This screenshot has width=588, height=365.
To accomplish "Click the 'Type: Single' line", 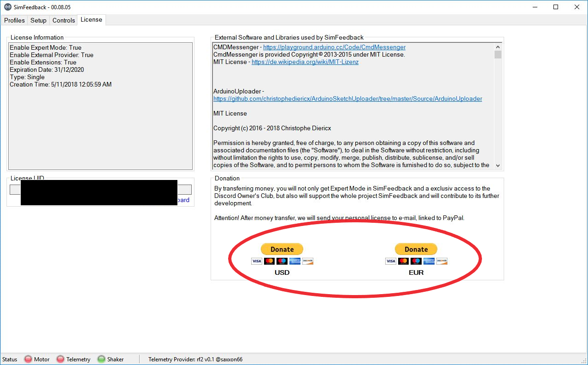I will [27, 77].
